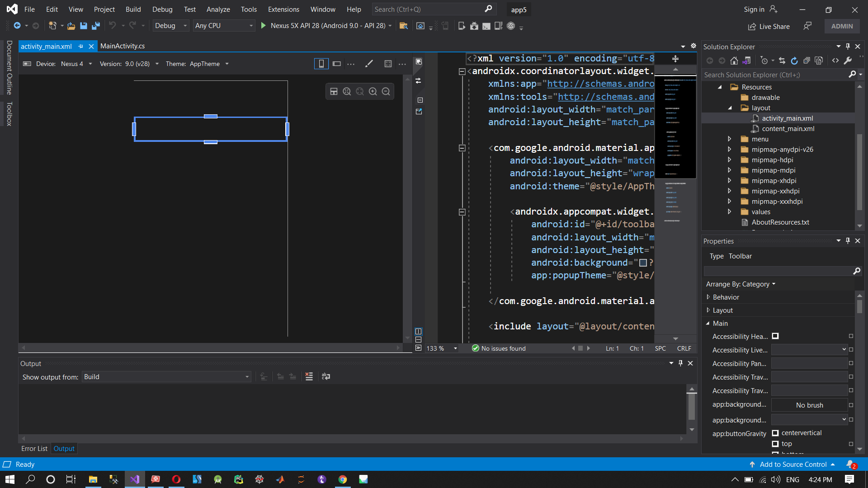Image resolution: width=868 pixels, height=488 pixels.
Task: Click the zoom out icon in designer
Action: (386, 92)
